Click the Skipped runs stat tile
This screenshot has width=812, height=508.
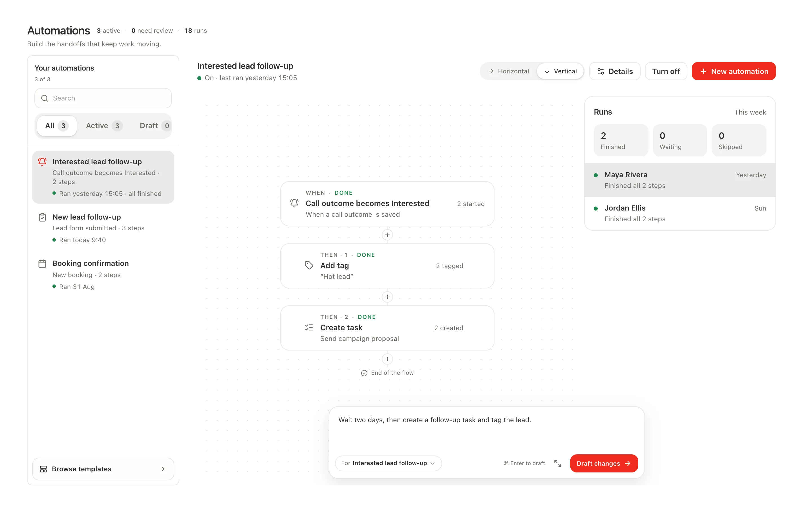point(739,140)
